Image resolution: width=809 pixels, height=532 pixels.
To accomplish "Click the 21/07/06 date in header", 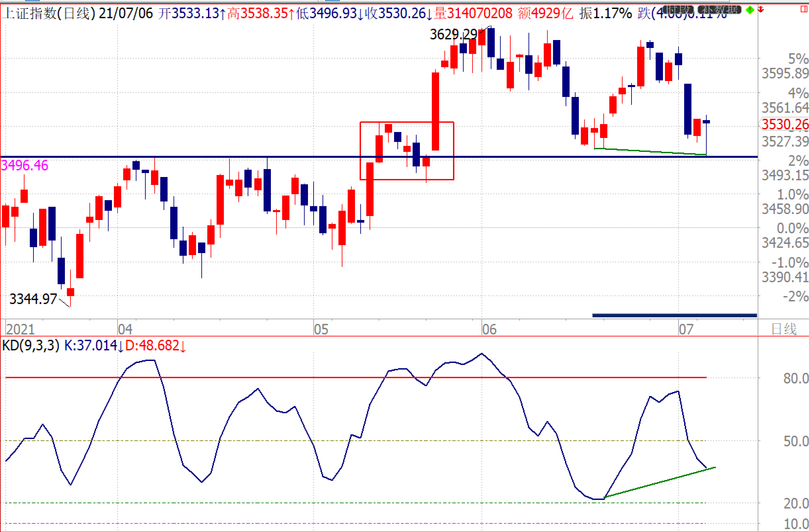I will (126, 14).
